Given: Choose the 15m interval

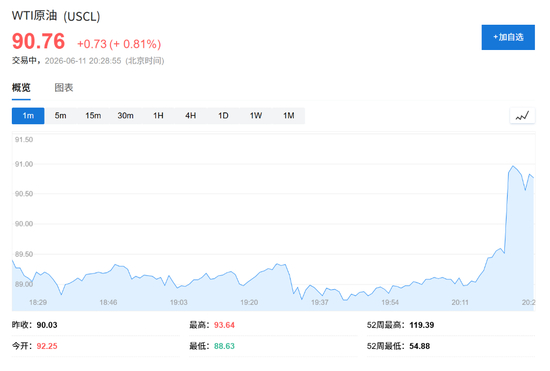Looking at the screenshot, I should [x=93, y=116].
